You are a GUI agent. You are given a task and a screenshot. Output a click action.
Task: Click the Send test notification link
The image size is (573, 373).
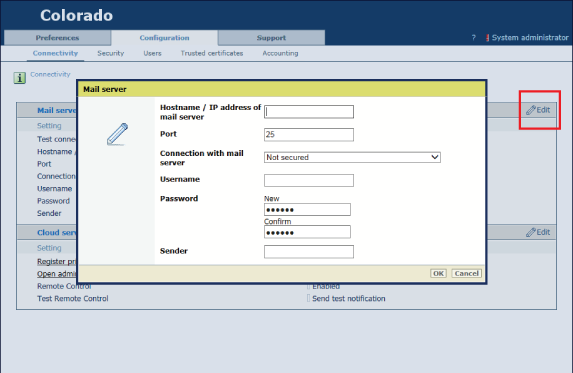tap(349, 298)
